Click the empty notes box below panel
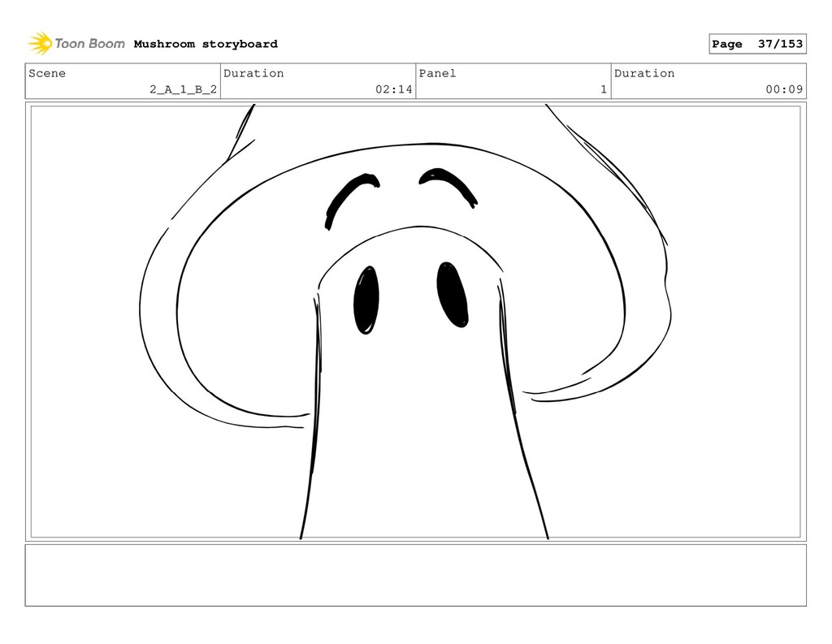The height and width of the screenshot is (644, 832). tap(415, 575)
